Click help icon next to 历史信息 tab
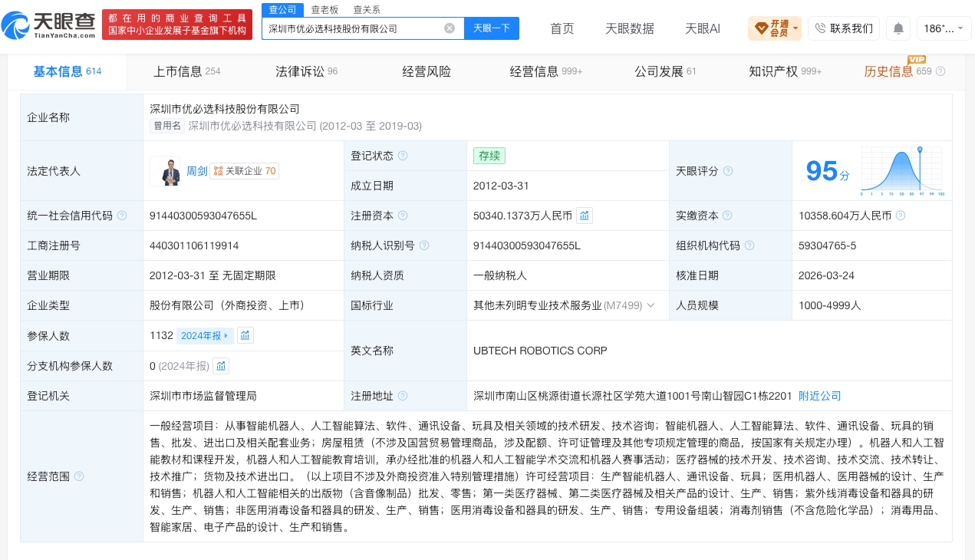Screen dimensions: 975x560 pos(940,71)
